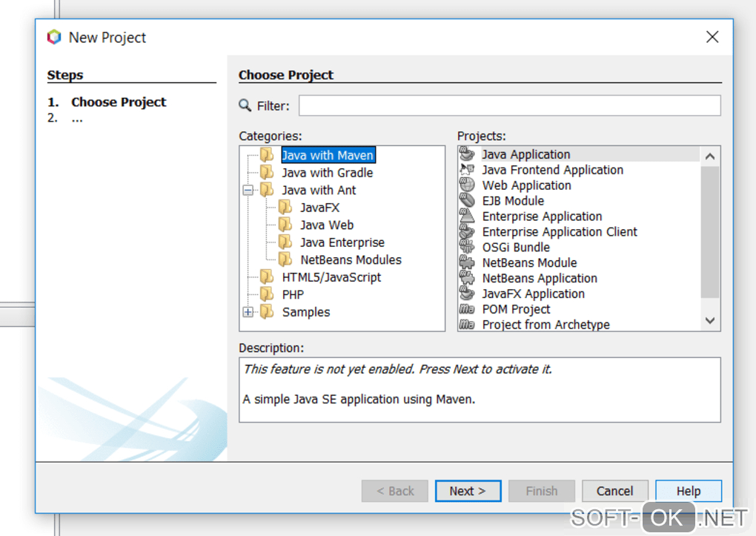756x536 pixels.
Task: Expand the Samples category
Action: (x=248, y=312)
